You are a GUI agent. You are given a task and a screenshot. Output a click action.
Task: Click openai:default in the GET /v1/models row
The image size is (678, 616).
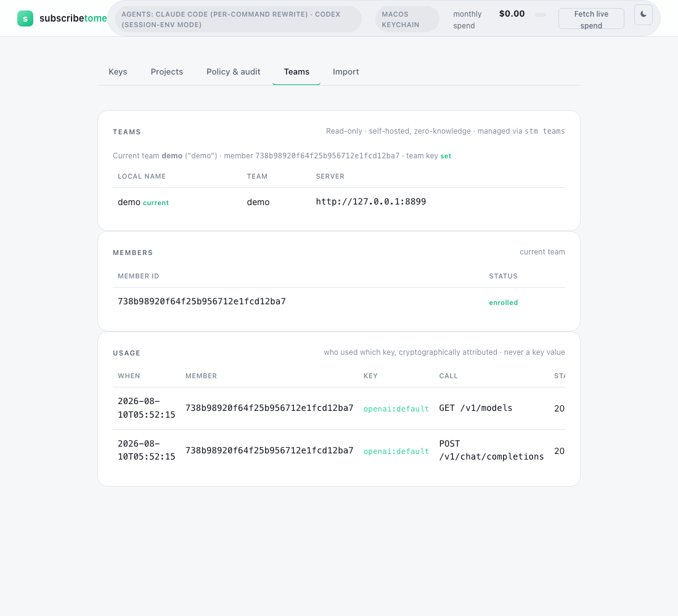coord(396,409)
